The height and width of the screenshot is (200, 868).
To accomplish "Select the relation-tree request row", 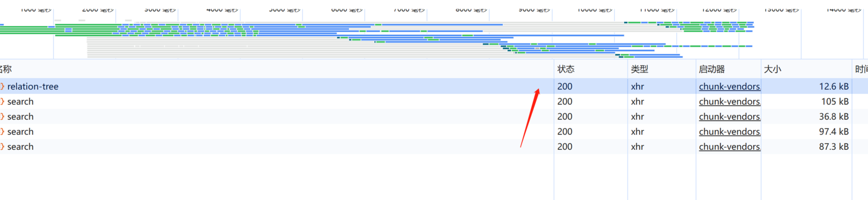I will 434,86.
